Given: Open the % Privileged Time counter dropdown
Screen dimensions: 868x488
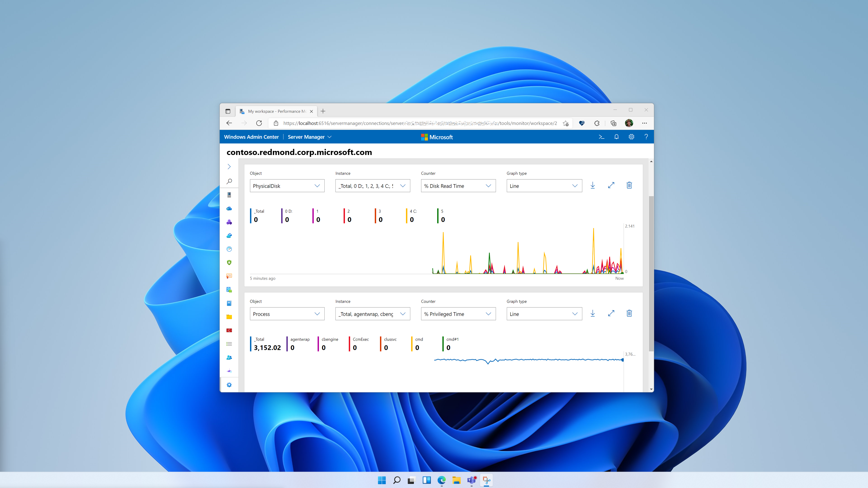Looking at the screenshot, I should 458,314.
